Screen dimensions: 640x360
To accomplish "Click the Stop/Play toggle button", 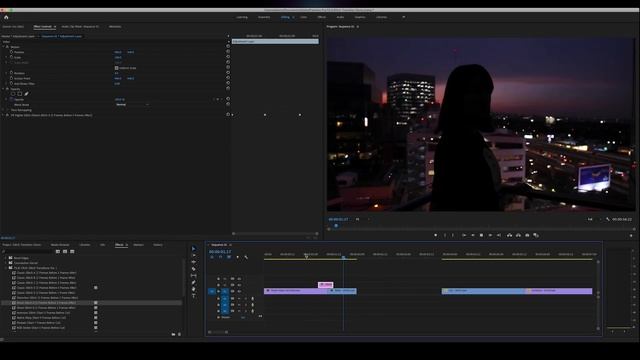I will click(x=481, y=235).
